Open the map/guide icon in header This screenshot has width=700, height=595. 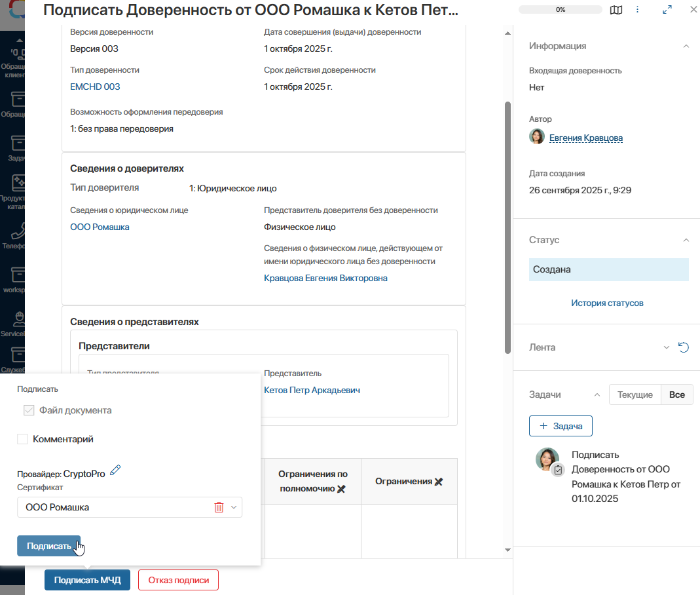click(616, 10)
